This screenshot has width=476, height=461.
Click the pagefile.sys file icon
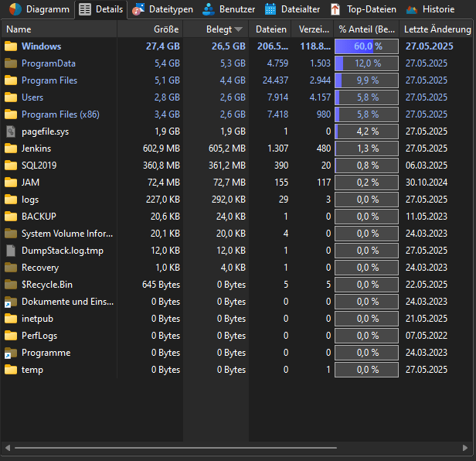tap(11, 131)
